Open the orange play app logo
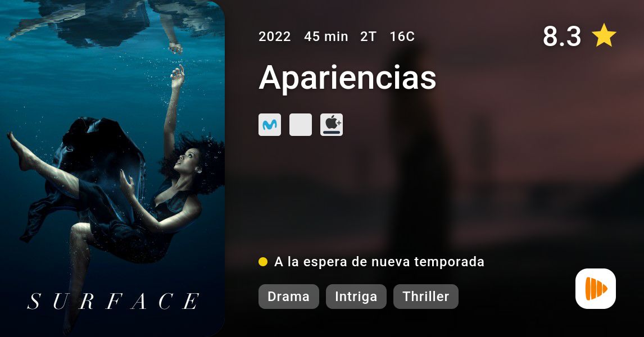644x337 pixels. 596,289
